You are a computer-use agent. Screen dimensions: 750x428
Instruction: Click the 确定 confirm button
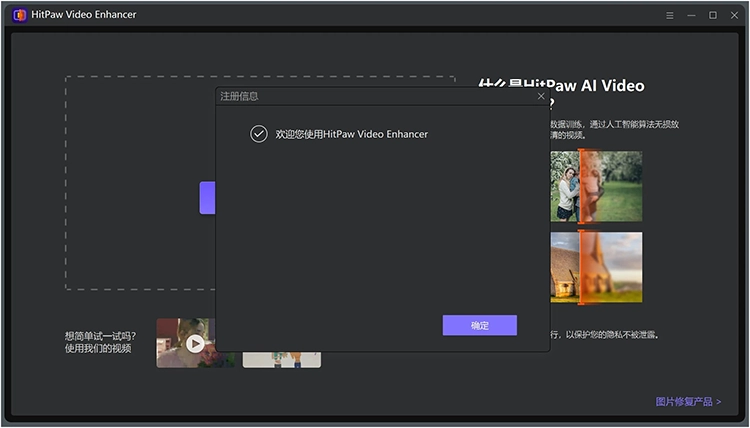(x=479, y=326)
